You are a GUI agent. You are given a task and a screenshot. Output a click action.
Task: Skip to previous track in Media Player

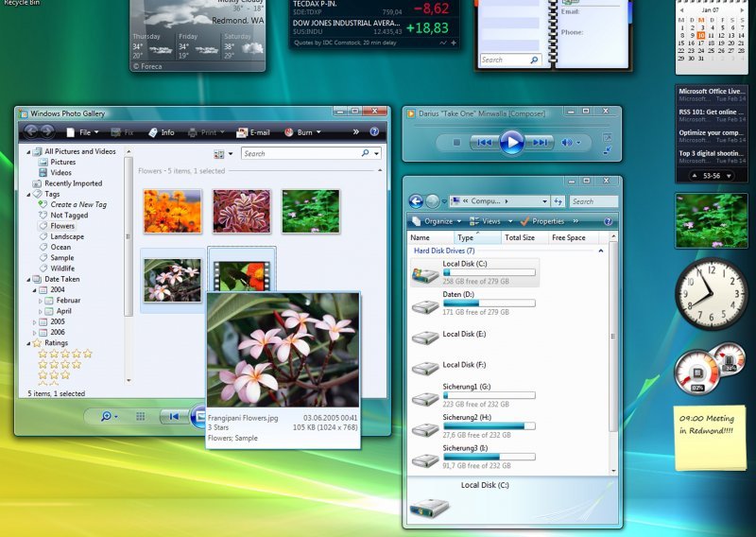[x=484, y=143]
